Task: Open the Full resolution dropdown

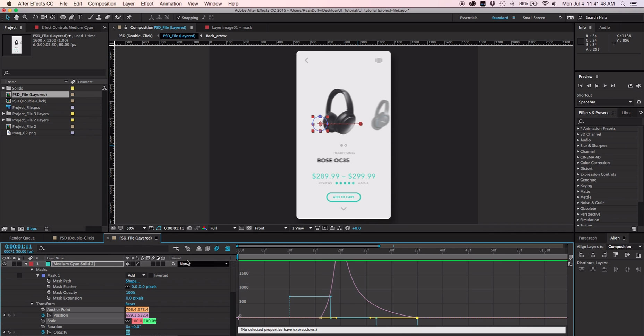Action: tap(223, 228)
